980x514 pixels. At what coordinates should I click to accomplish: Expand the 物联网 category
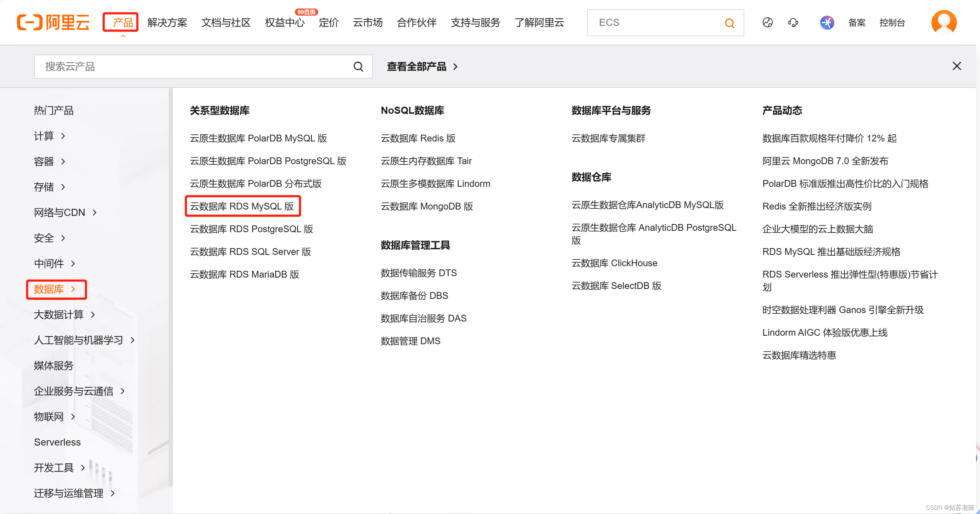coord(55,416)
